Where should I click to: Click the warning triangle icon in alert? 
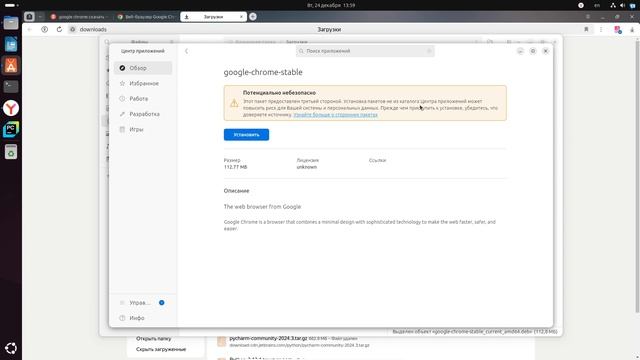[234, 103]
